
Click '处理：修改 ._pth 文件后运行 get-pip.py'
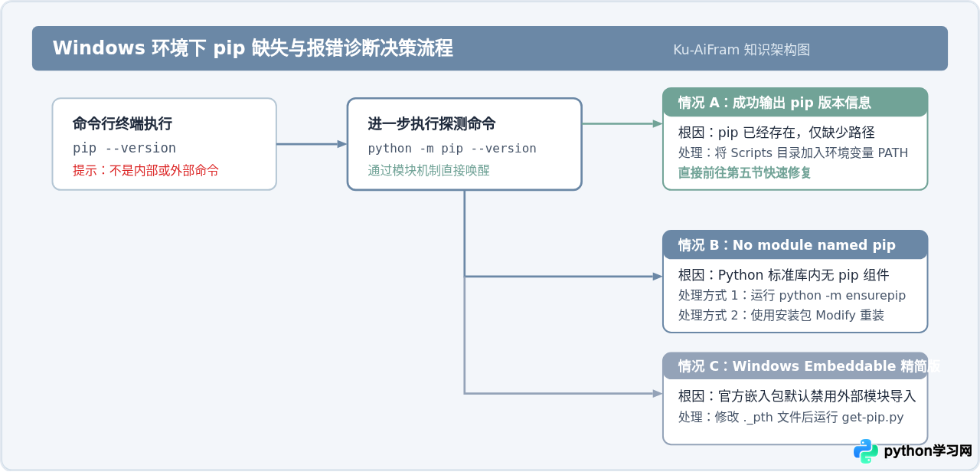click(791, 417)
